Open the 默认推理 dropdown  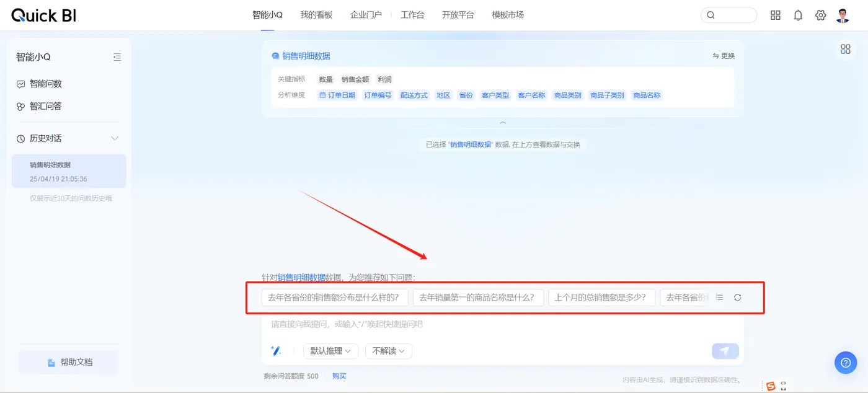(331, 351)
